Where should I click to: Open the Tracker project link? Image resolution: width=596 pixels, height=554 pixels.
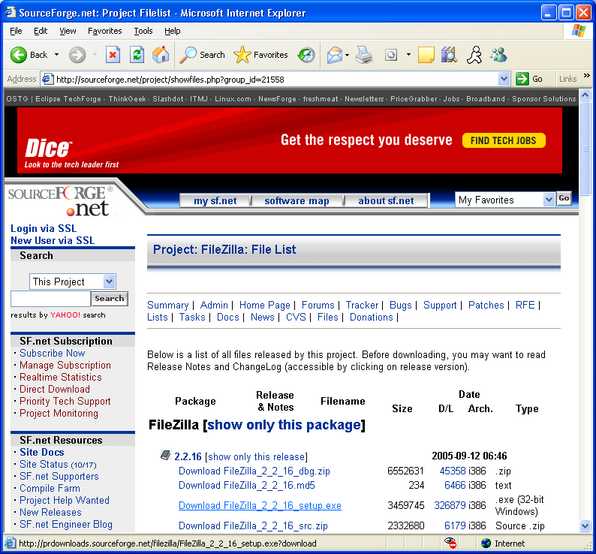362,305
